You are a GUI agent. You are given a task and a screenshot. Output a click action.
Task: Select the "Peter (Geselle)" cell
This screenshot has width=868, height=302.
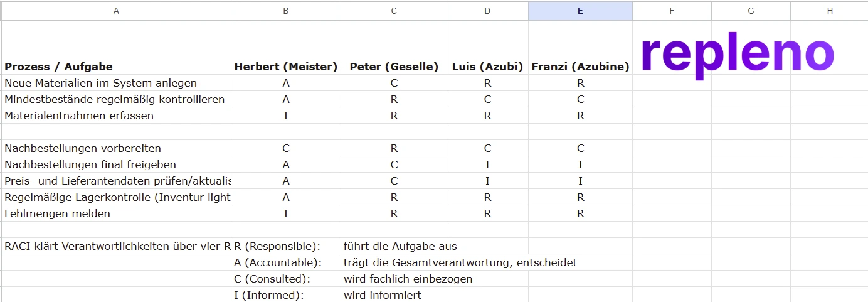tap(394, 67)
